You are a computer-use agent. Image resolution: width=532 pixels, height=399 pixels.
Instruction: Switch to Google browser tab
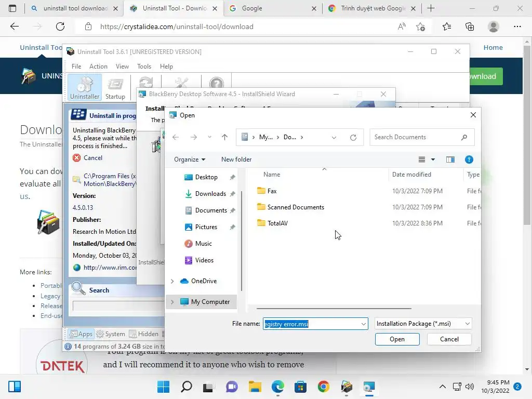pos(273,8)
